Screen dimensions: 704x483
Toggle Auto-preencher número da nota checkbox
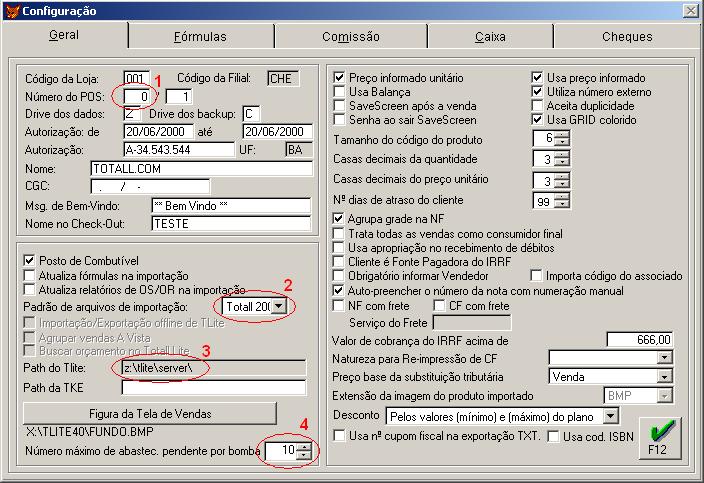click(339, 290)
